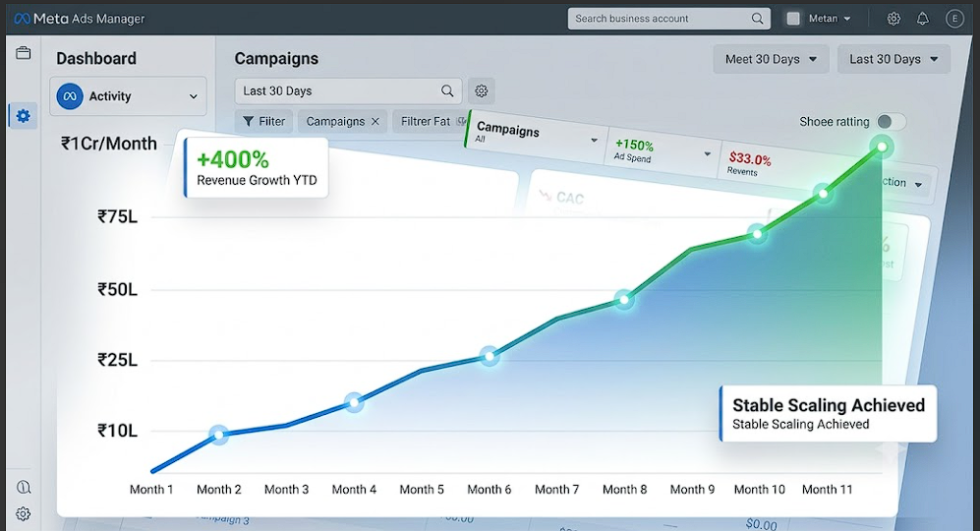This screenshot has height=531, width=980.
Task: Click the ₹25L axis label
Action: tap(118, 360)
